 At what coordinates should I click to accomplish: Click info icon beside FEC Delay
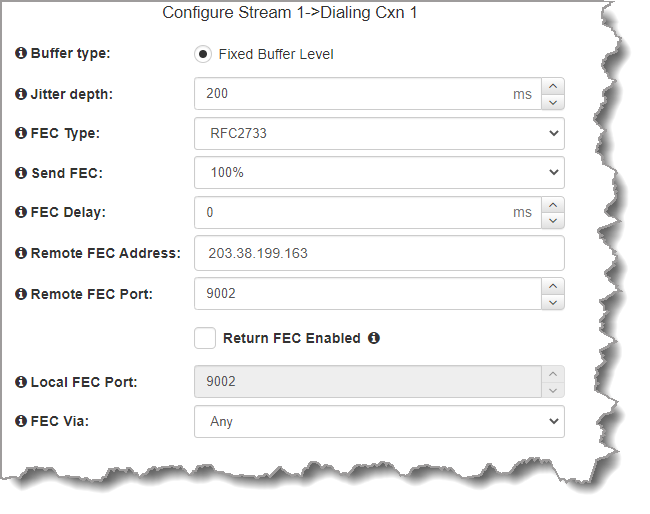[x=22, y=213]
